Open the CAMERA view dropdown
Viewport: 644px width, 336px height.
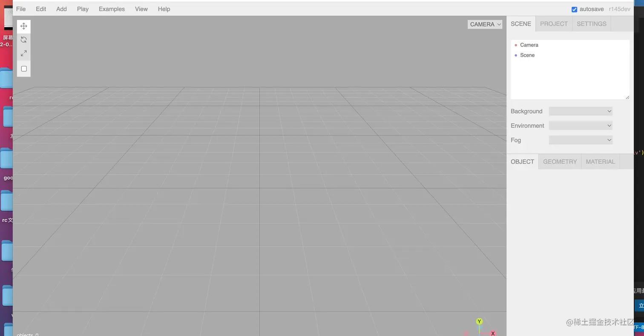point(485,24)
